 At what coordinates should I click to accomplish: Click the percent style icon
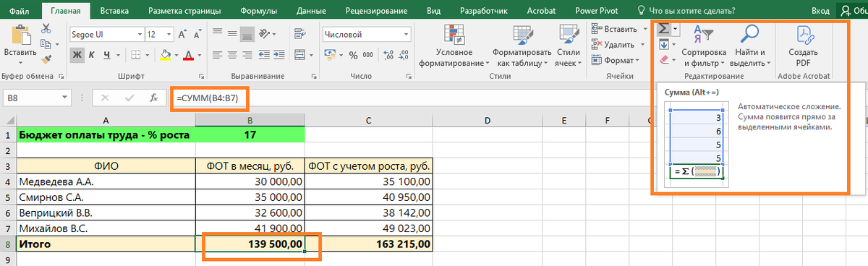pos(354,55)
